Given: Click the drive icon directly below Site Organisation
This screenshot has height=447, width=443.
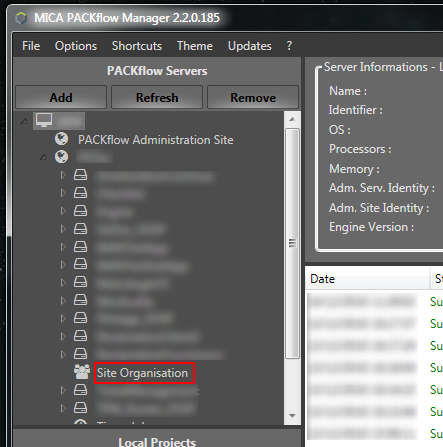Looking at the screenshot, I should tap(80, 389).
